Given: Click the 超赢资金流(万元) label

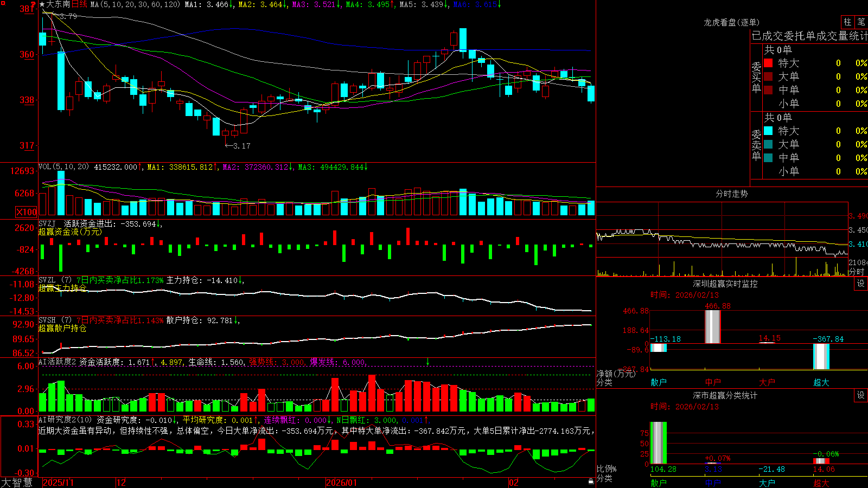Looking at the screenshot, I should click(70, 232).
